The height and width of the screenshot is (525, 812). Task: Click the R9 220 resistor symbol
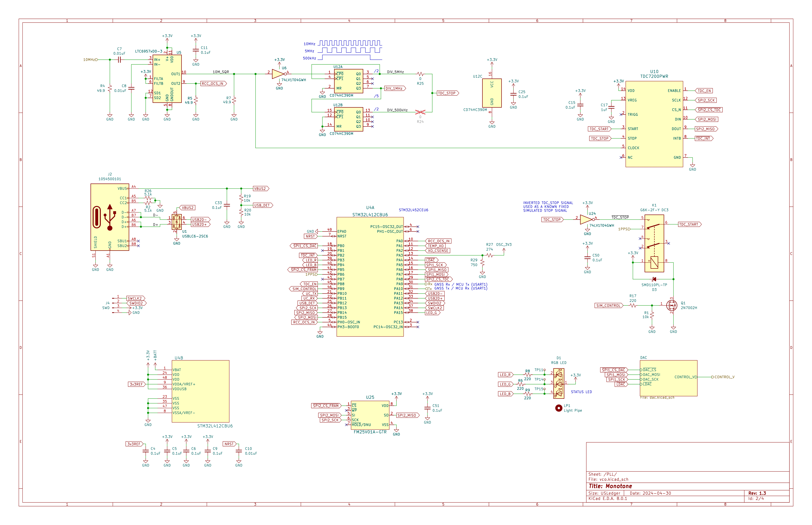tap(528, 394)
